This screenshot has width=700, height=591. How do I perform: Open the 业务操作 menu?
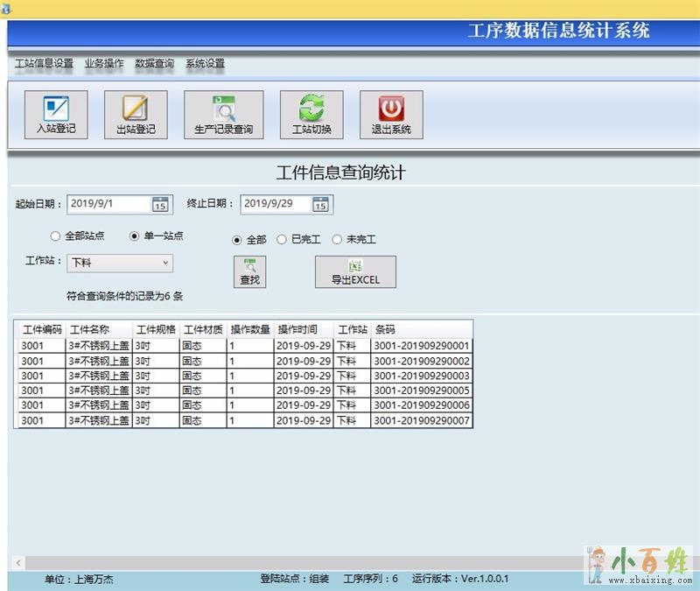tap(104, 64)
